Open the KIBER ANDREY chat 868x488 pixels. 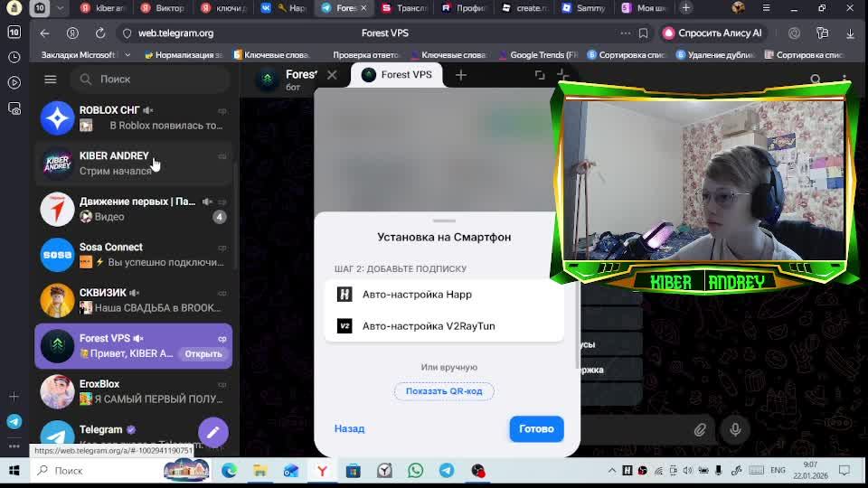coord(134,164)
